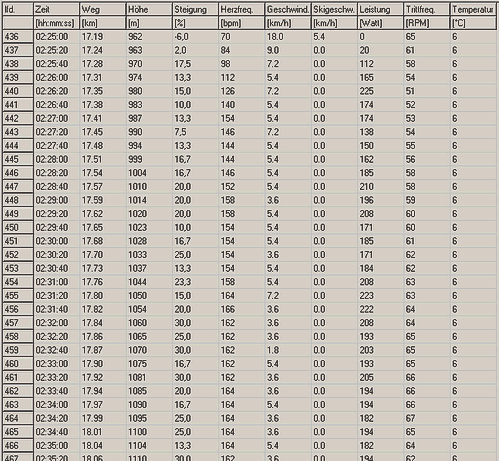499x461 pixels.
Task: Click the 'lfd.' column header
Action: (18, 9)
